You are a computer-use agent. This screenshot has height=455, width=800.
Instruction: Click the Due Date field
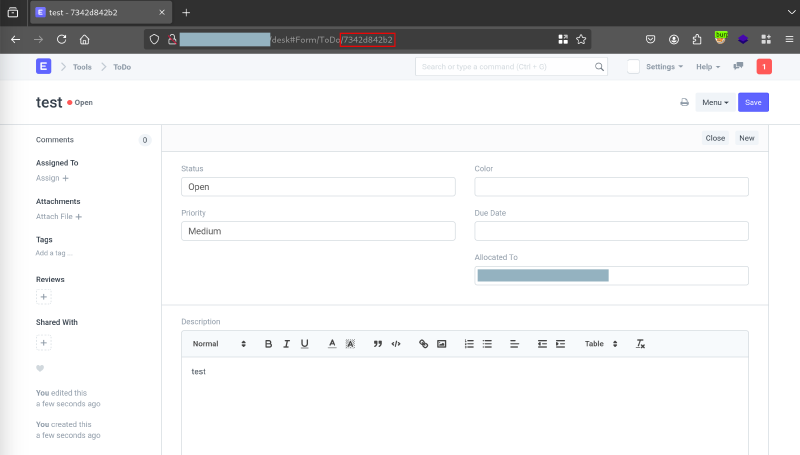click(611, 231)
